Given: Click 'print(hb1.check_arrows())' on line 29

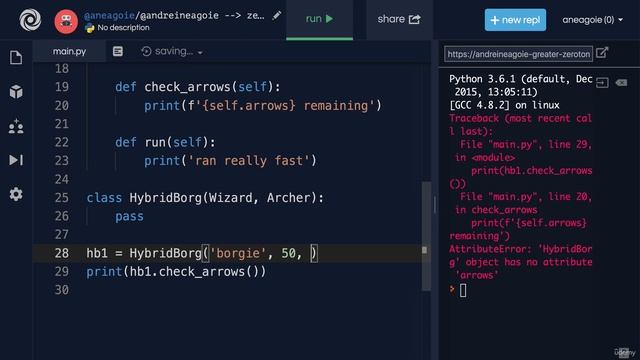Looking at the screenshot, I should (x=176, y=271).
